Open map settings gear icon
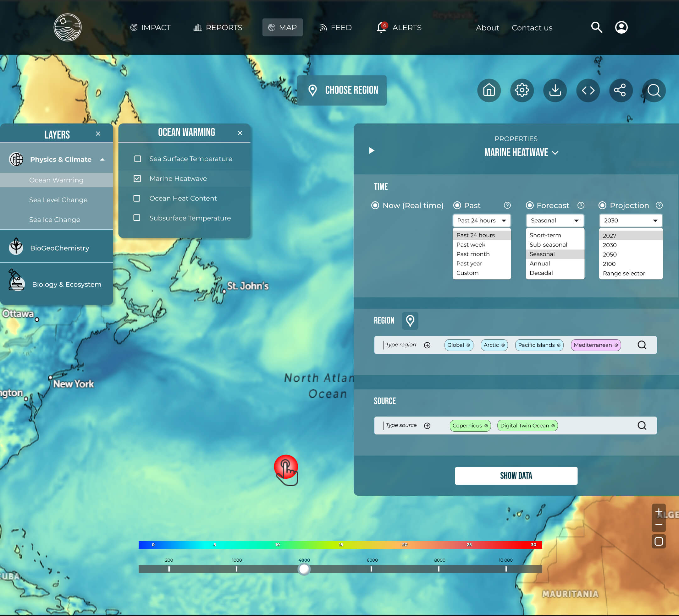Viewport: 679px width, 616px height. click(522, 90)
